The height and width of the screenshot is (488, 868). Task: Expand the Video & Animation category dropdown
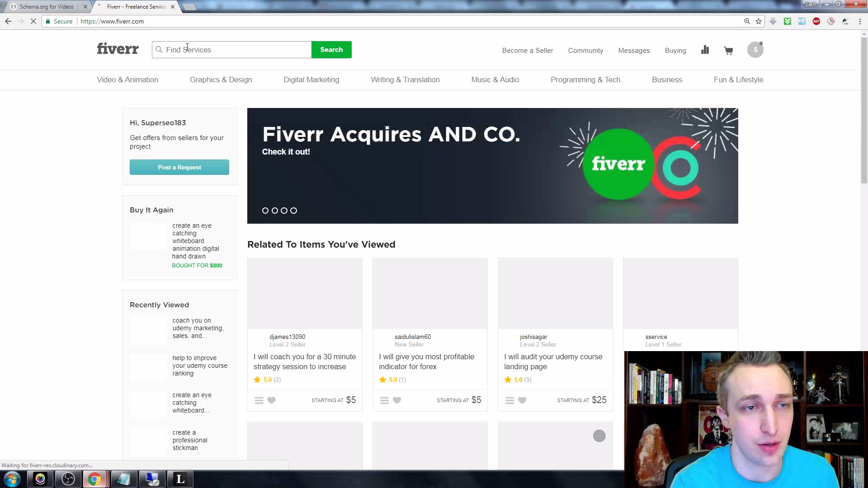127,79
